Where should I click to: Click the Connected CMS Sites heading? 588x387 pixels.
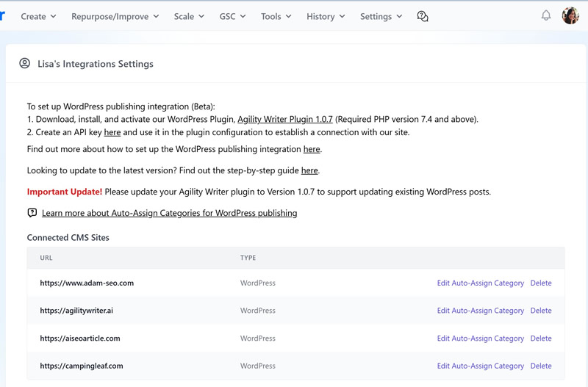click(x=68, y=237)
